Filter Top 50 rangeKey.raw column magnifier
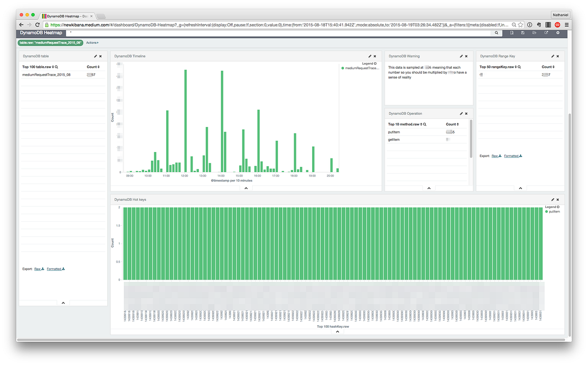Viewport: 588px width, 365px height. coord(519,67)
